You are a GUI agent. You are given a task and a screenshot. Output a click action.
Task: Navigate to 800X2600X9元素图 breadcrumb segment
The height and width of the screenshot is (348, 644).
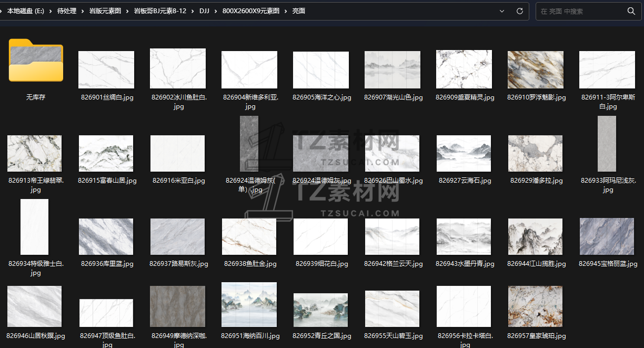pyautogui.click(x=251, y=11)
